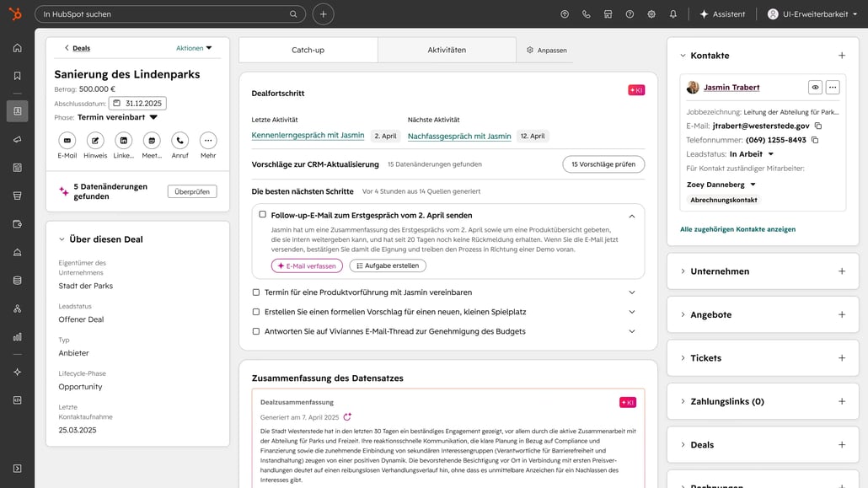Image resolution: width=868 pixels, height=488 pixels.
Task: Expand the Spielplatz Vorschlag suggestion
Action: click(632, 312)
